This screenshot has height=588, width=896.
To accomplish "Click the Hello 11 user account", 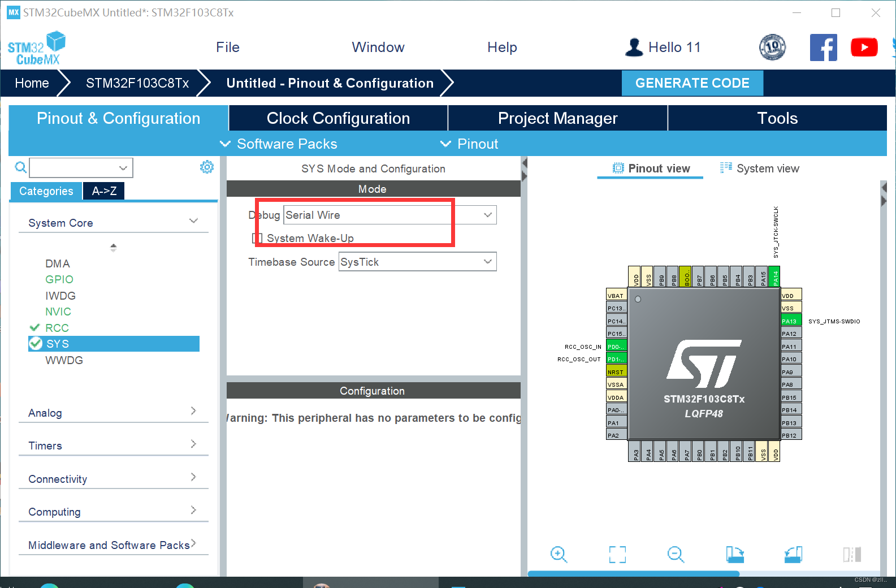I will (663, 47).
